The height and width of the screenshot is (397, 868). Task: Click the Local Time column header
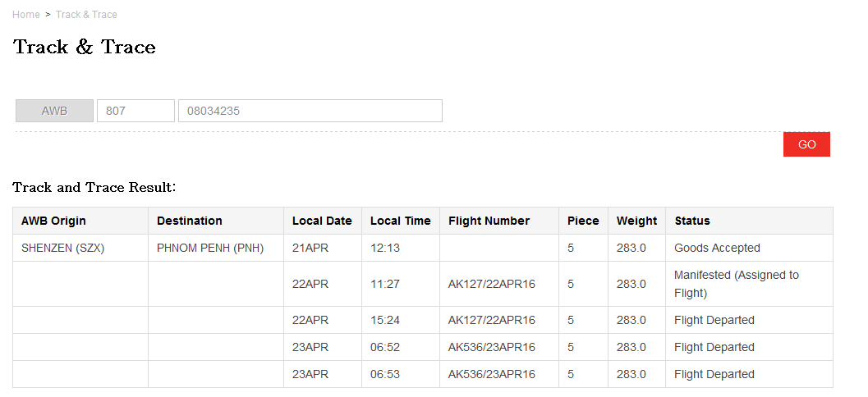tap(401, 221)
